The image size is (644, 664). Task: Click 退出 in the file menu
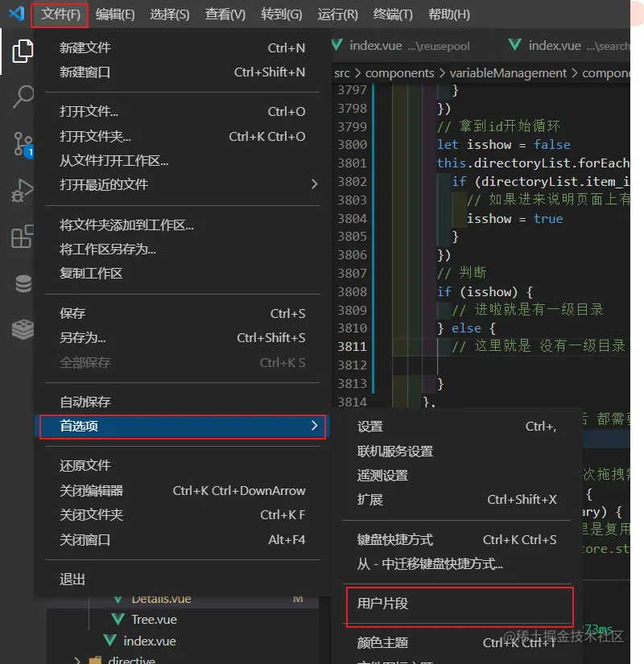(182, 579)
